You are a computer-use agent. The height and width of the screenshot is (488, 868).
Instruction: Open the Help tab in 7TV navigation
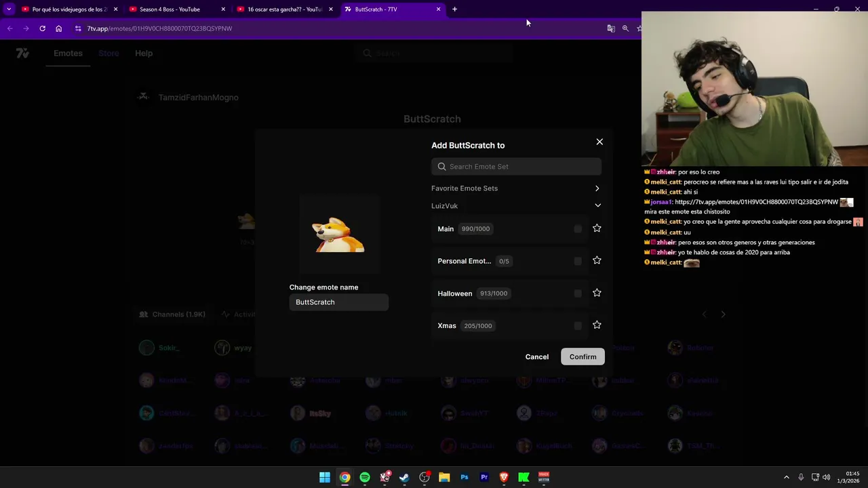click(x=144, y=53)
